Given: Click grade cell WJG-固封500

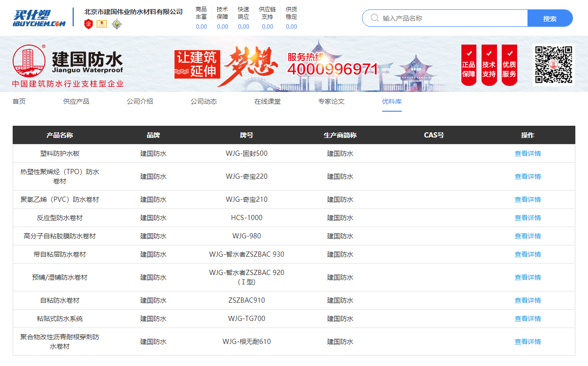Looking at the screenshot, I should 247,153.
